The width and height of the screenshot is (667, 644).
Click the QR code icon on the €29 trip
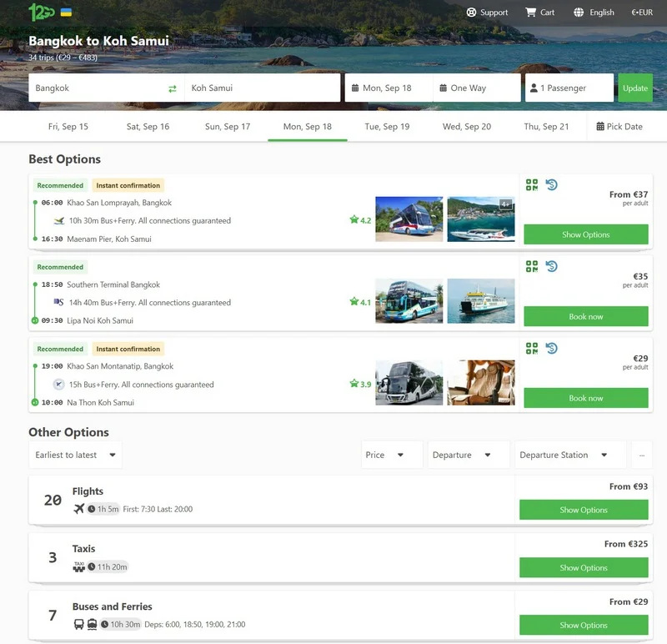[x=532, y=348]
